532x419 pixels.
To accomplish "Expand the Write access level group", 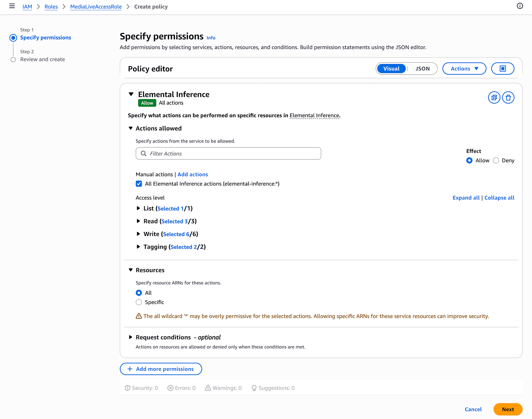I will click(138, 234).
